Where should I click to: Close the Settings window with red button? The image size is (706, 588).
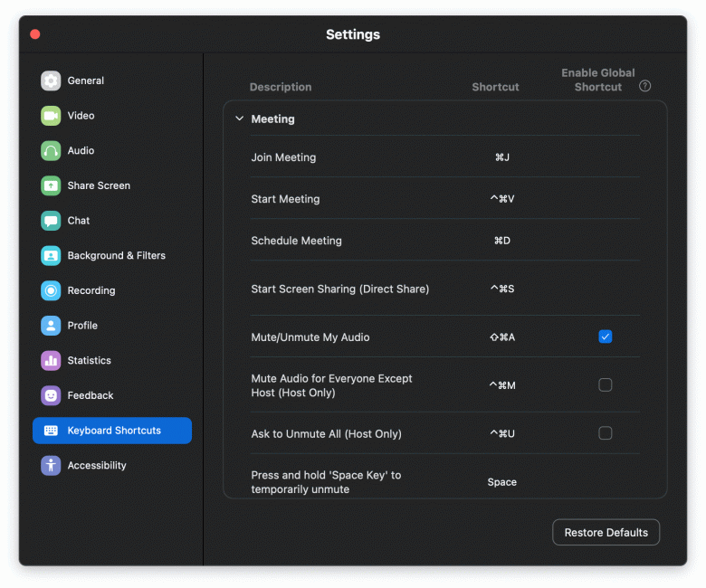(35, 34)
